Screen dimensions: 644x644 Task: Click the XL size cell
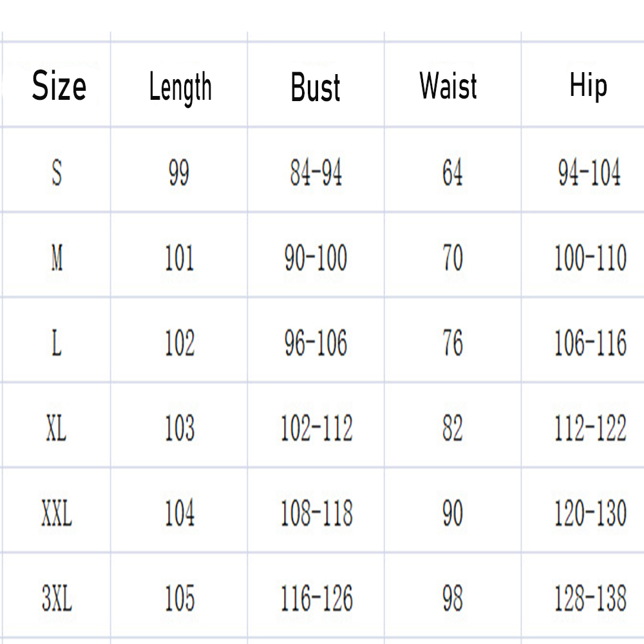[56, 428]
